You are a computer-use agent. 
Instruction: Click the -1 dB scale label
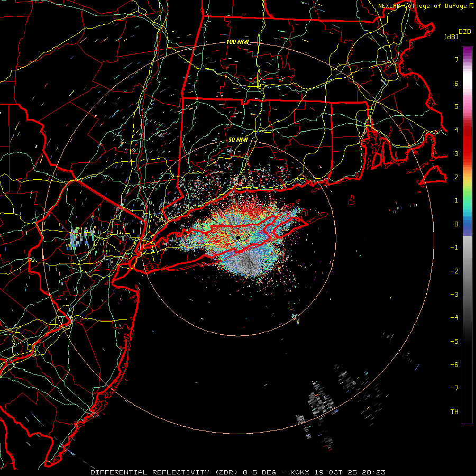click(x=454, y=248)
